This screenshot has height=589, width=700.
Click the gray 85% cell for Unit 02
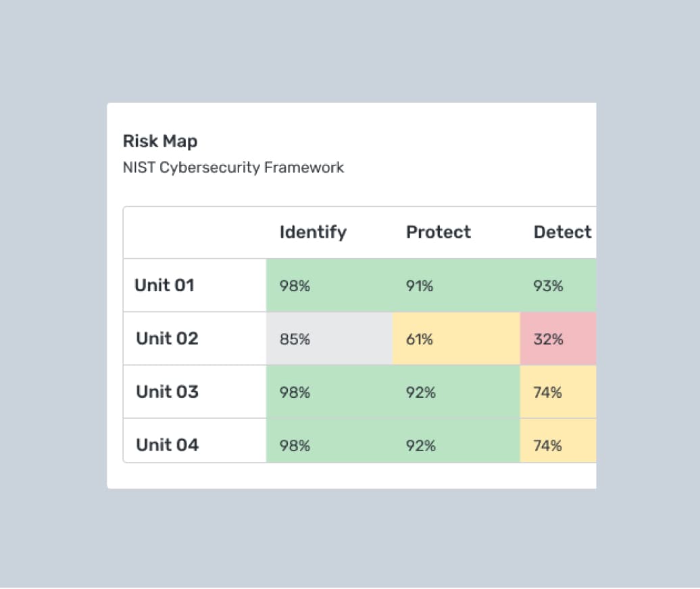point(329,339)
